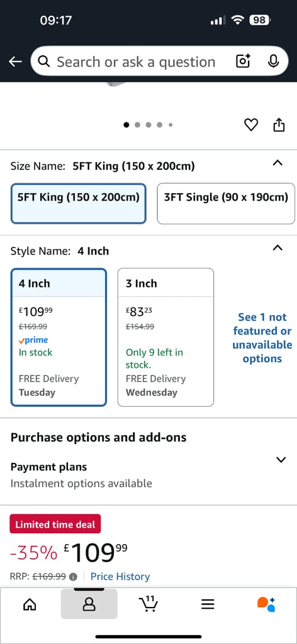Open camera lens search icon
The image size is (297, 644).
(243, 61)
